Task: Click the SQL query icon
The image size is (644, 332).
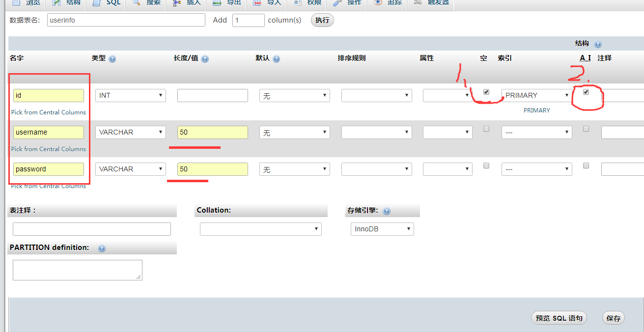Action: [x=96, y=2]
